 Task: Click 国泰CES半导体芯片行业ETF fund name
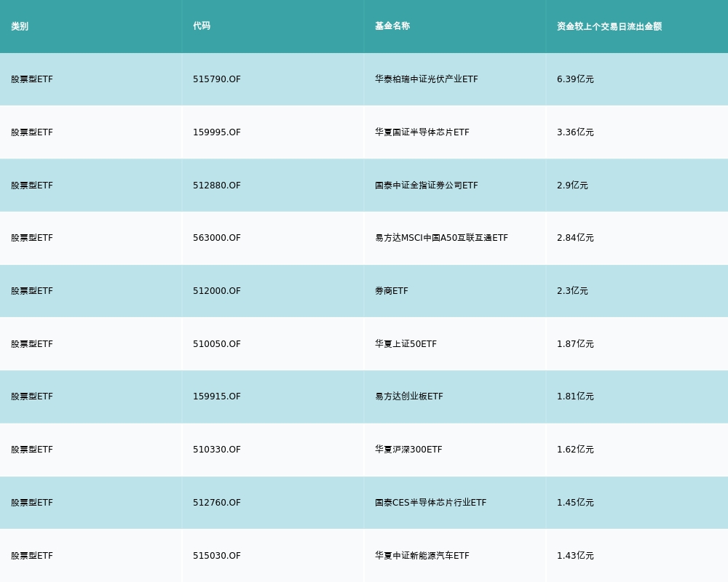pos(430,503)
